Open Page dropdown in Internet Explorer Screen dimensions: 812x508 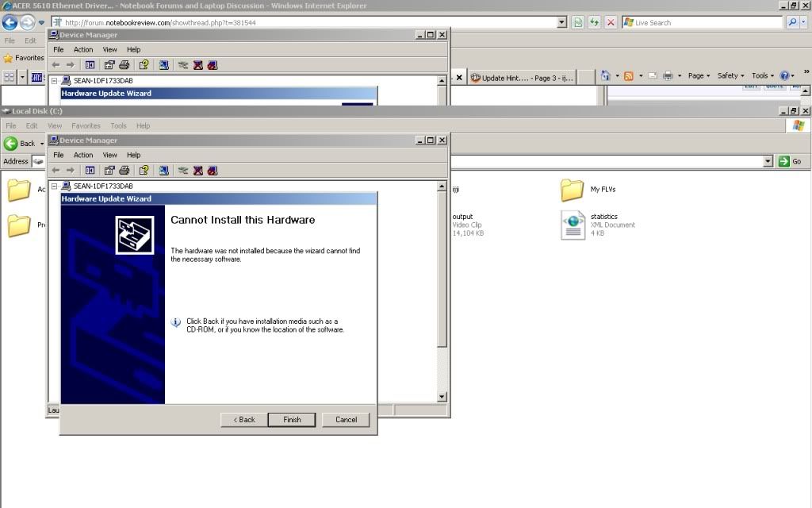tap(699, 75)
